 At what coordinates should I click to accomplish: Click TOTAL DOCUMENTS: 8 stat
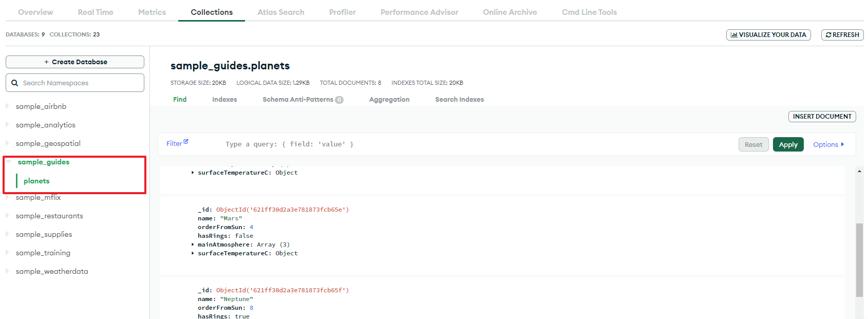[350, 83]
